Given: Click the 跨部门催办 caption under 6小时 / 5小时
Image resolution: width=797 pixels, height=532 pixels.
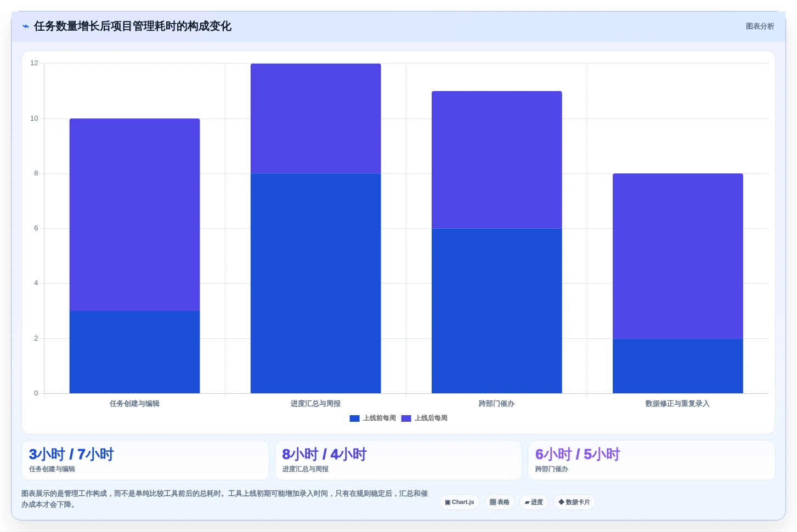Looking at the screenshot, I should [552, 469].
